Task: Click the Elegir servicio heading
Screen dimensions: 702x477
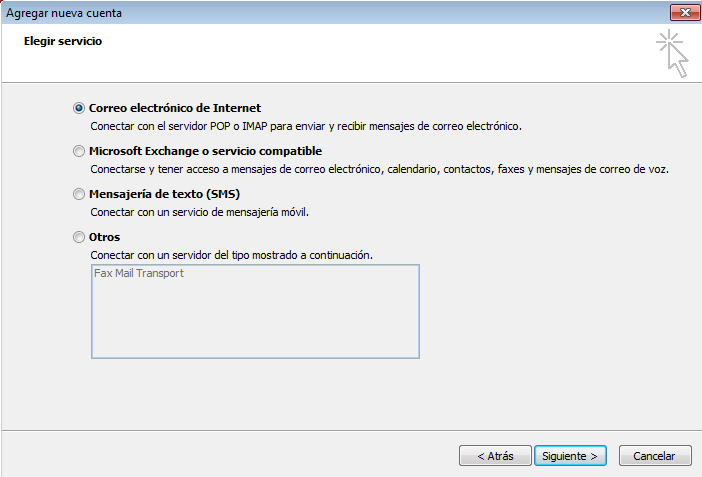Action: (x=63, y=41)
